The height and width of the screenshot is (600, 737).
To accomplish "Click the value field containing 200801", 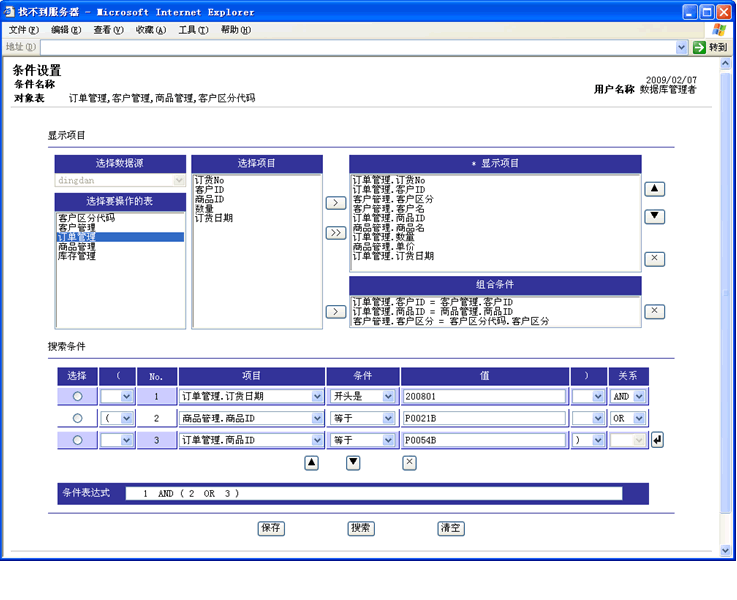I will point(484,396).
